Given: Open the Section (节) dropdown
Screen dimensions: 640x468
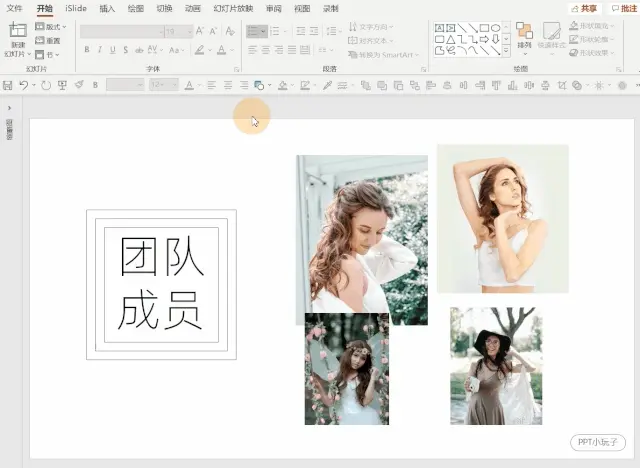Looking at the screenshot, I should coord(47,54).
